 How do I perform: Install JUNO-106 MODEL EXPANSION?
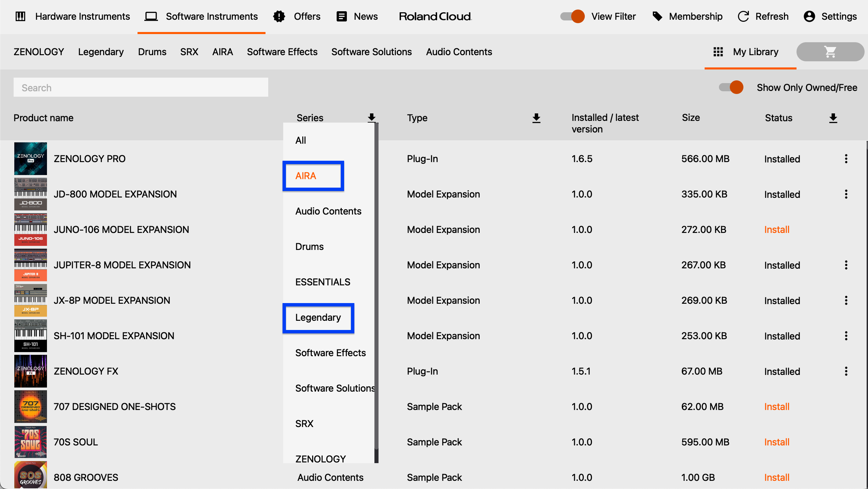pyautogui.click(x=777, y=230)
